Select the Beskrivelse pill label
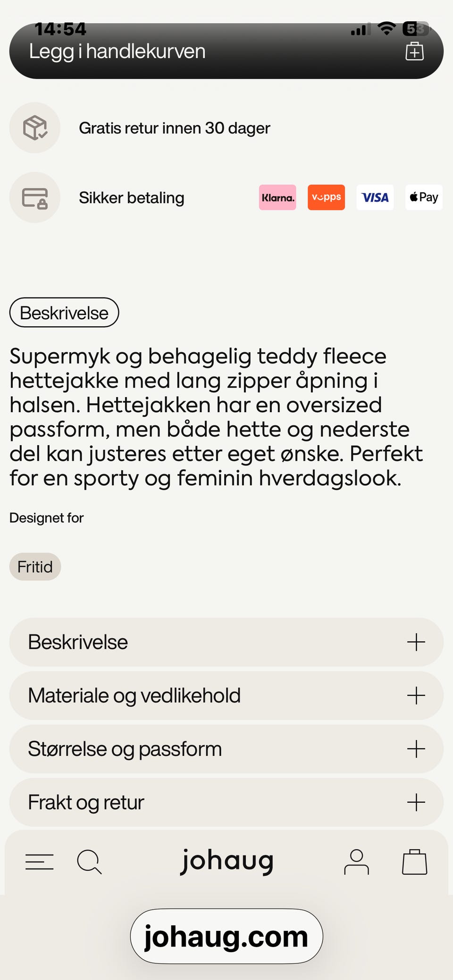 [x=64, y=312]
